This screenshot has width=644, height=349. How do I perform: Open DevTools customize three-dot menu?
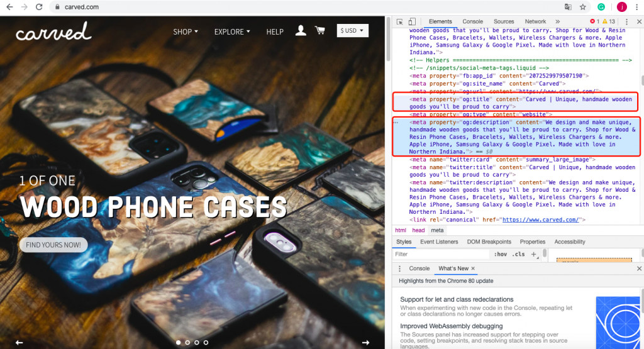626,22
